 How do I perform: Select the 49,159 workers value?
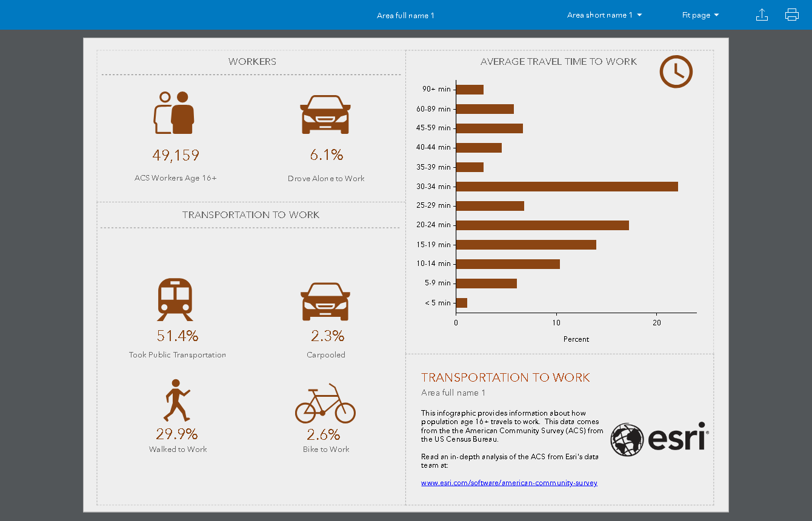(x=176, y=156)
